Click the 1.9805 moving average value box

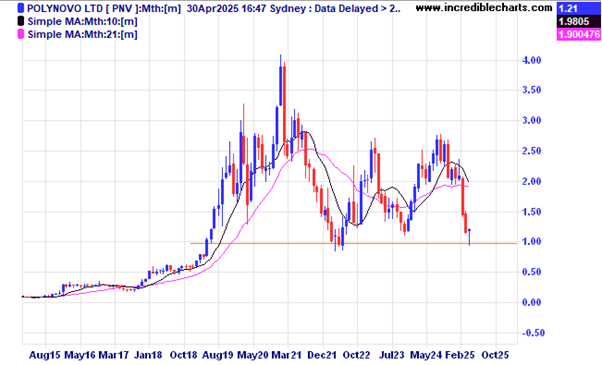click(578, 21)
